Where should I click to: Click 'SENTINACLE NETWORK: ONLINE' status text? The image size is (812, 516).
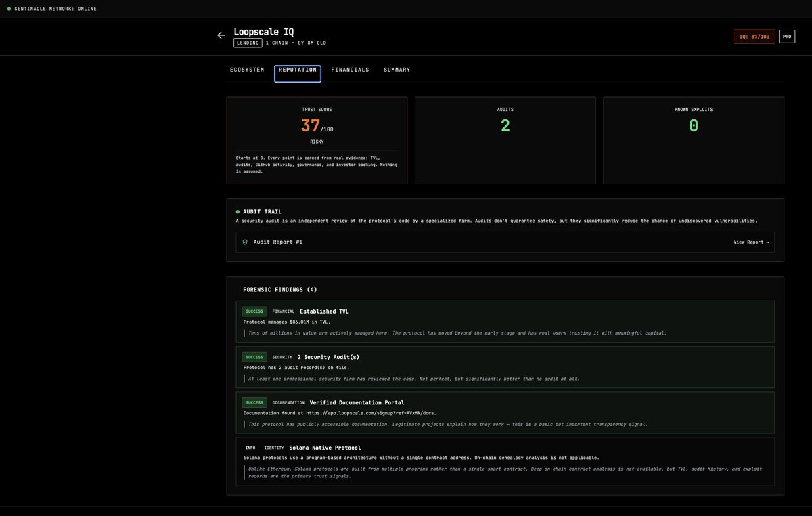tap(55, 9)
